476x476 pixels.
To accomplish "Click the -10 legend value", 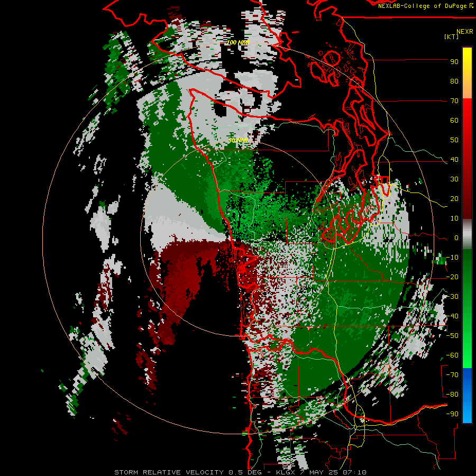I will [x=452, y=258].
